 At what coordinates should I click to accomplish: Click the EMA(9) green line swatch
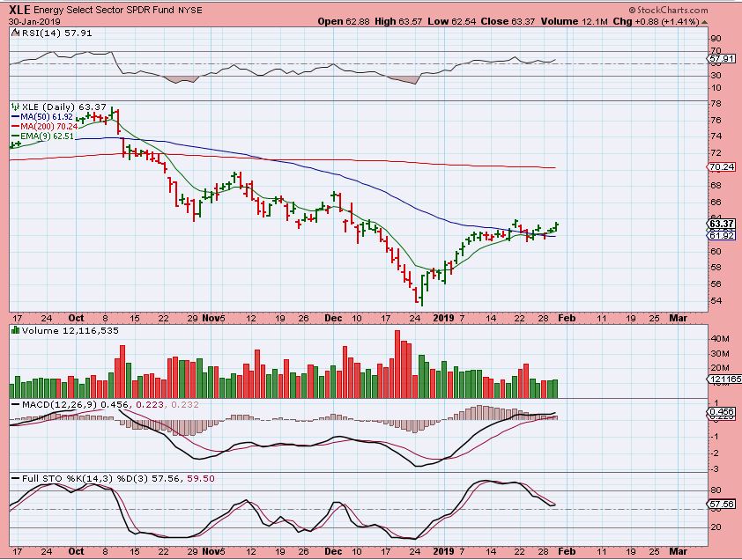pyautogui.click(x=16, y=136)
